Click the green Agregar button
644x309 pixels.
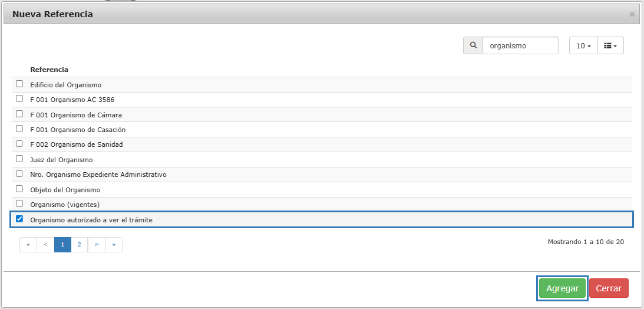[x=562, y=288]
